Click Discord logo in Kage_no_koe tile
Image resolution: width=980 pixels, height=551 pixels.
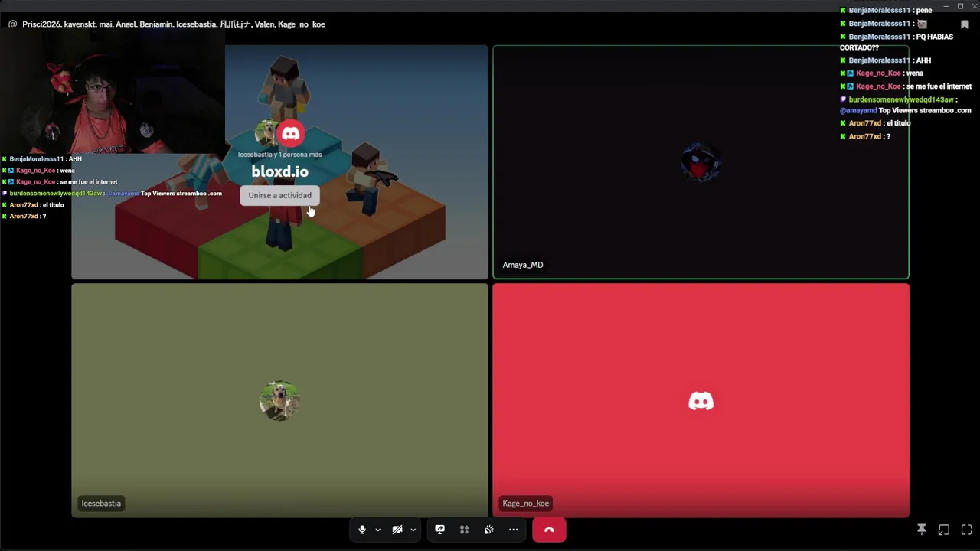[701, 401]
